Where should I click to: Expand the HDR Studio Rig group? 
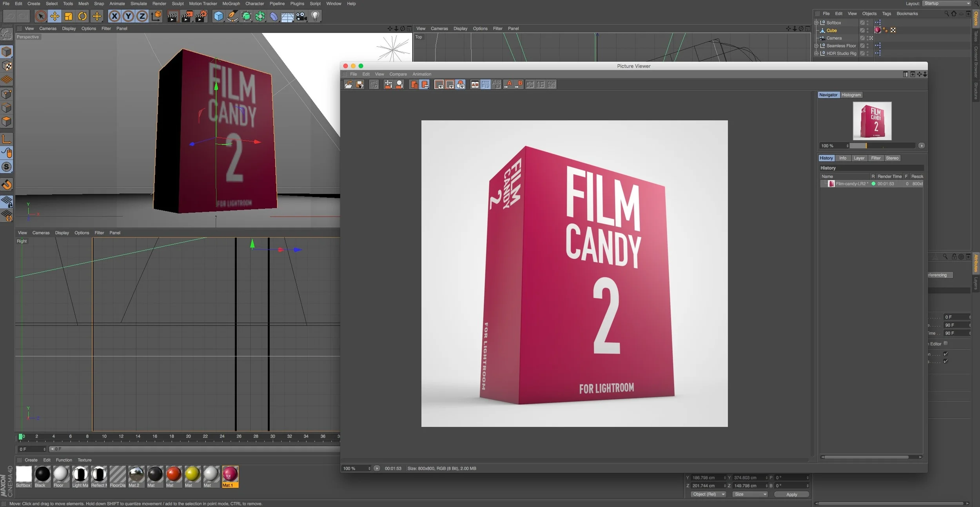pos(817,54)
